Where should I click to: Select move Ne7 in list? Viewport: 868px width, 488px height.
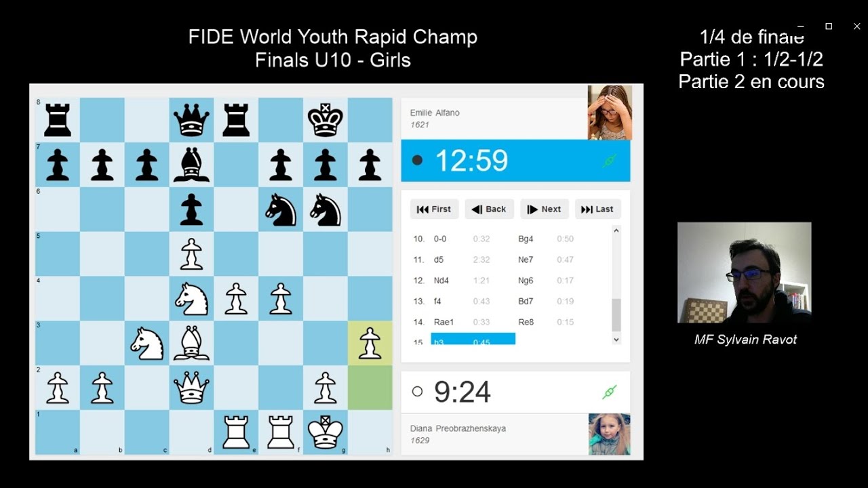[x=526, y=260]
